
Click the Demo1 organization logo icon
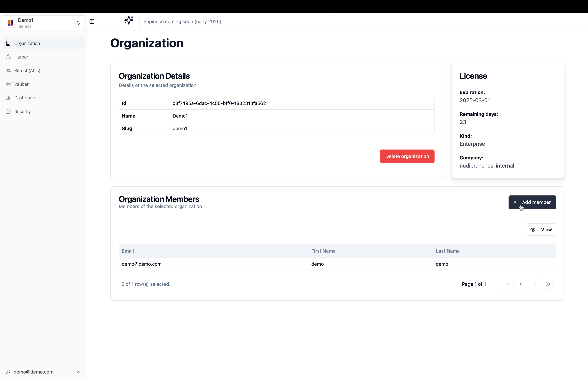(x=11, y=23)
